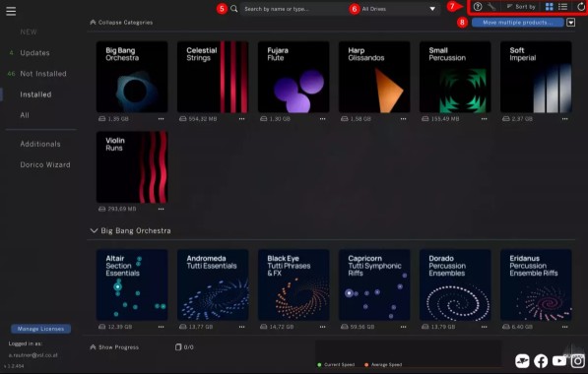Select the Eridanus Percussion Ensemble Riffs thumbnail
This screenshot has height=374, width=588.
pyautogui.click(x=536, y=284)
